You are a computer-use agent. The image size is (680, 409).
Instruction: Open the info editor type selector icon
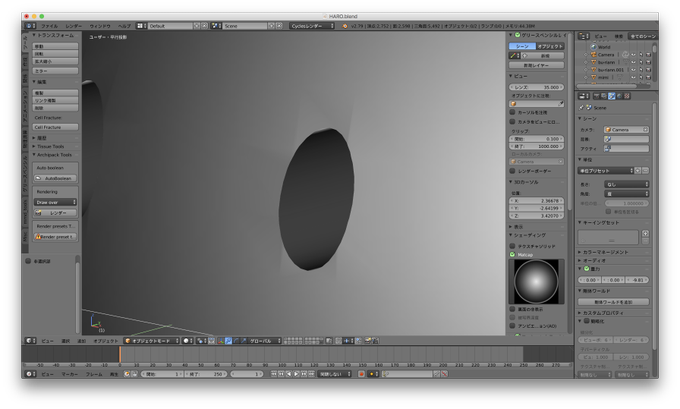point(31,26)
